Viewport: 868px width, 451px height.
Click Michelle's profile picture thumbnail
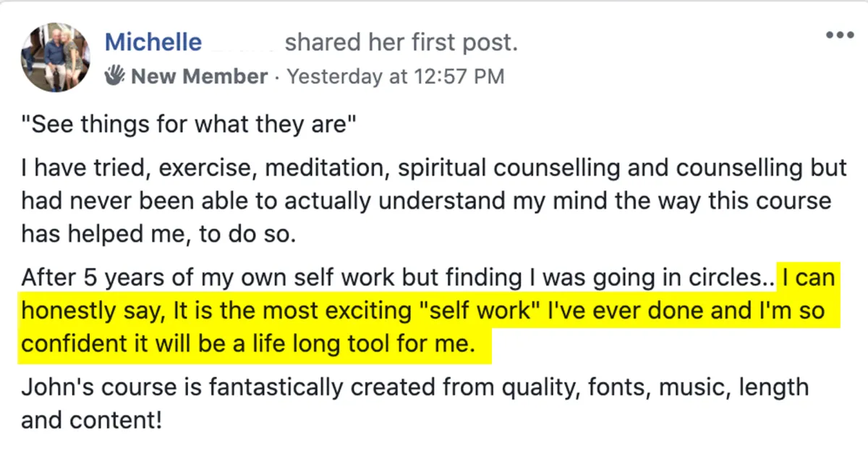coord(56,56)
